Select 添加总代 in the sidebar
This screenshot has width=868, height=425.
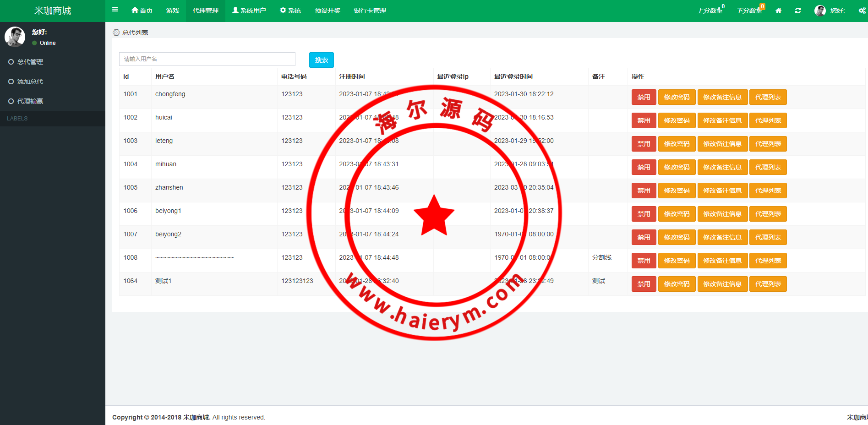pyautogui.click(x=30, y=82)
